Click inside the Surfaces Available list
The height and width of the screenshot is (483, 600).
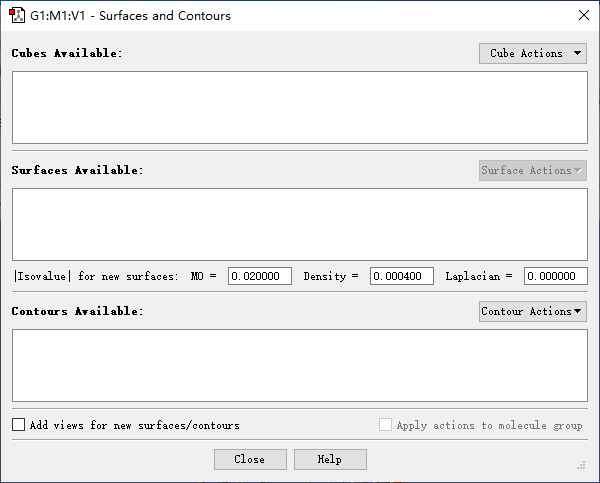pos(299,224)
